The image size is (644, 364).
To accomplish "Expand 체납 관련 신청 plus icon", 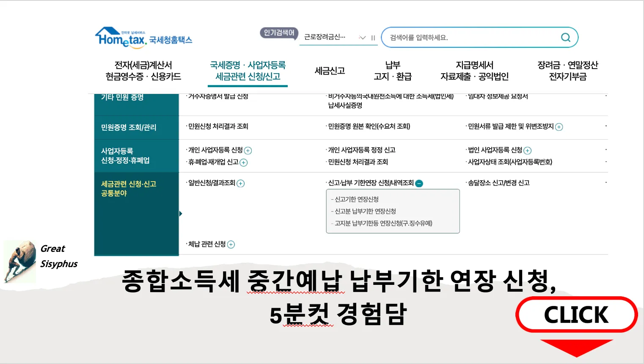I will tap(231, 244).
